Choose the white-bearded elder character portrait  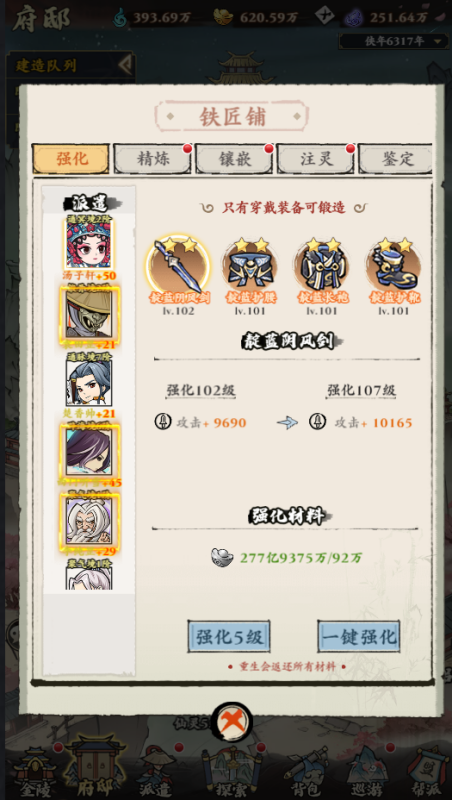89,520
